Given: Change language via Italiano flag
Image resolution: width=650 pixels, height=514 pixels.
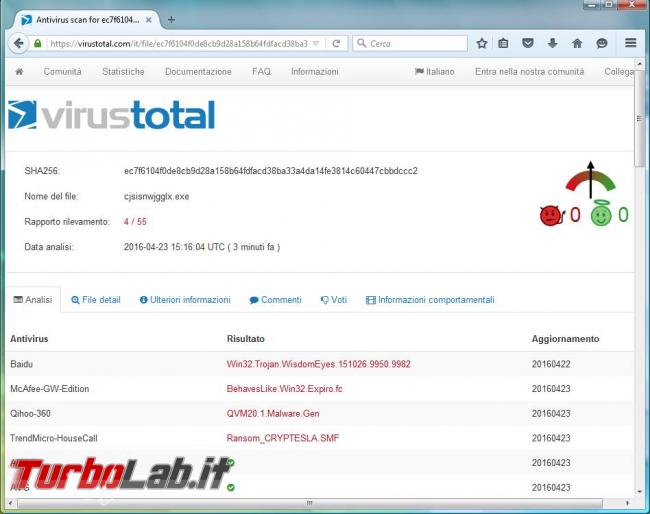Looking at the screenshot, I should coord(434,72).
